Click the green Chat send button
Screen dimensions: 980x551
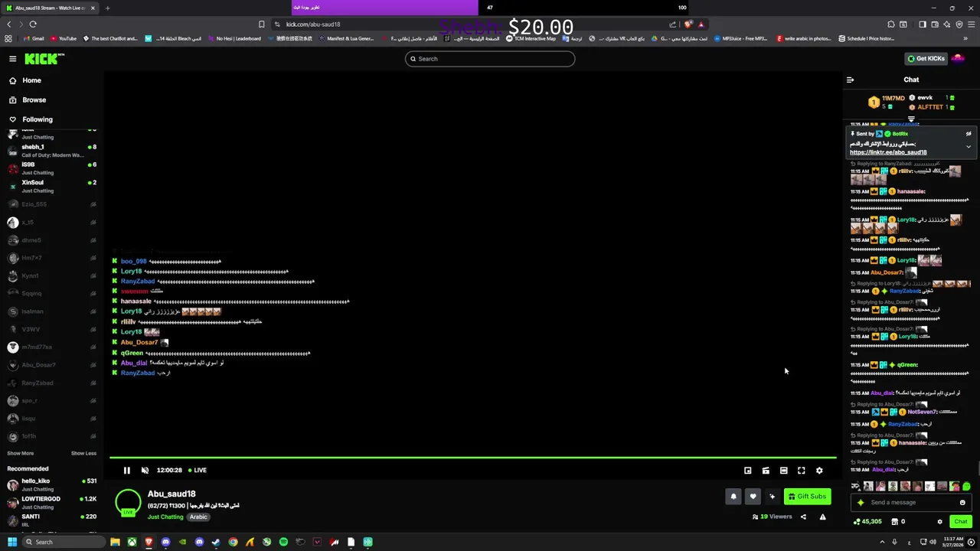960,522
